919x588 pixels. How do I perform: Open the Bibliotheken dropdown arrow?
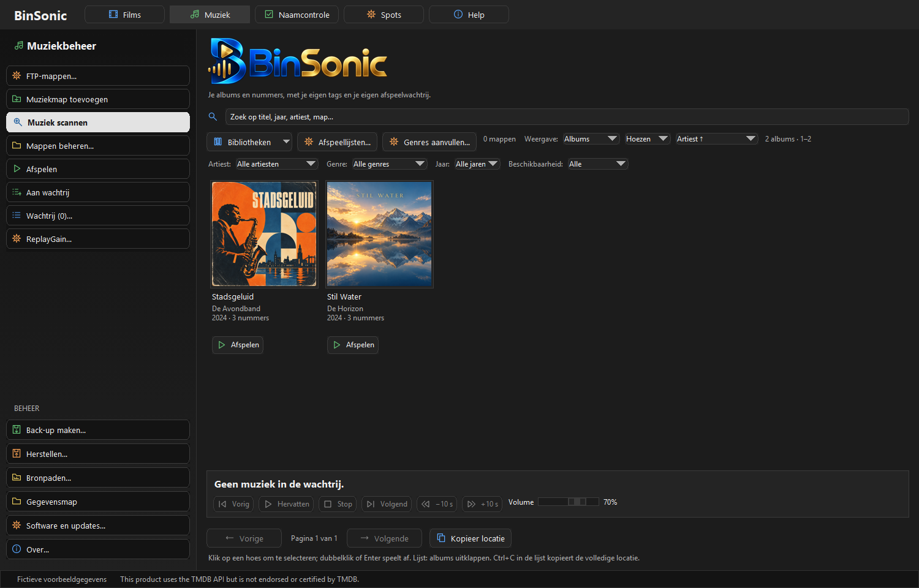click(286, 141)
